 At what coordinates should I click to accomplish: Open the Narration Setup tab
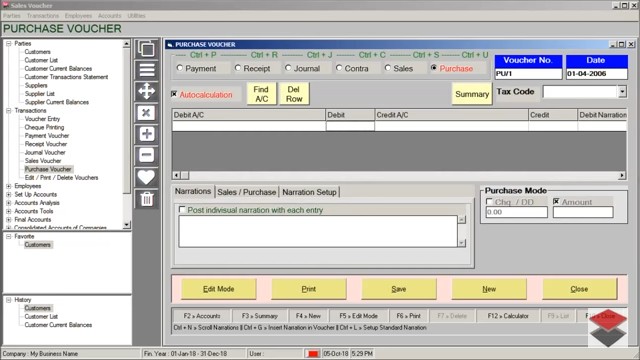pos(309,192)
